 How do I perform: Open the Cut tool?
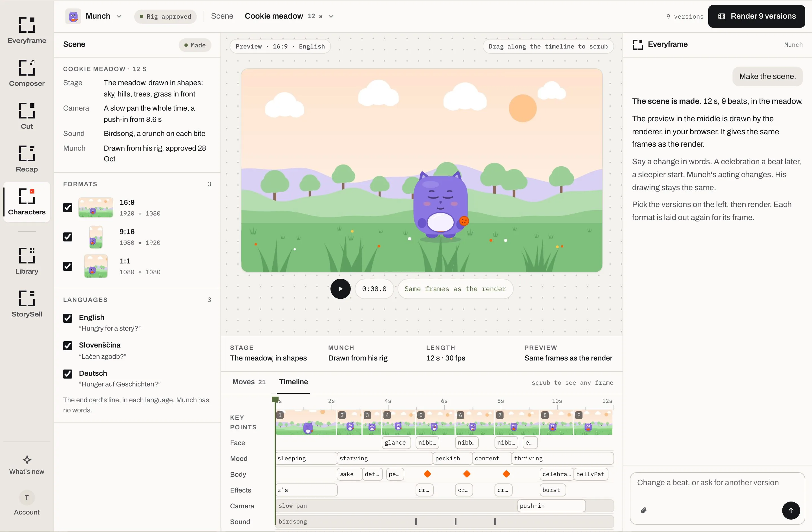coord(27,116)
